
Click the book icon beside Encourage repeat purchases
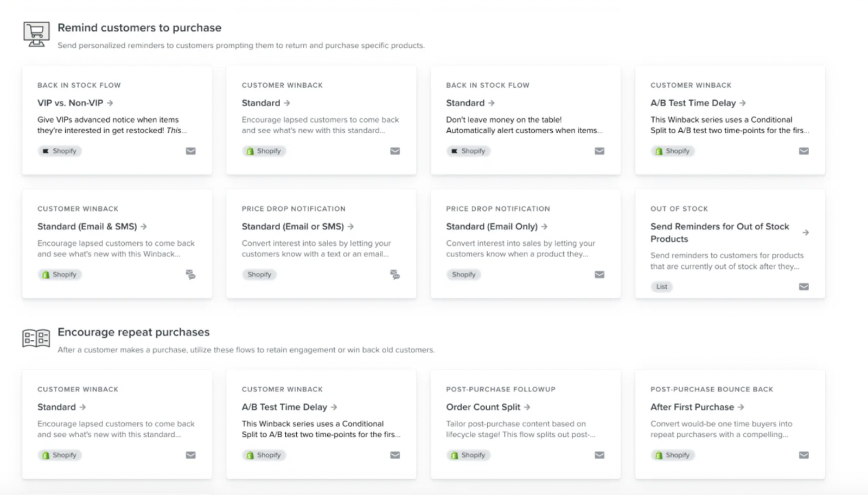click(36, 339)
